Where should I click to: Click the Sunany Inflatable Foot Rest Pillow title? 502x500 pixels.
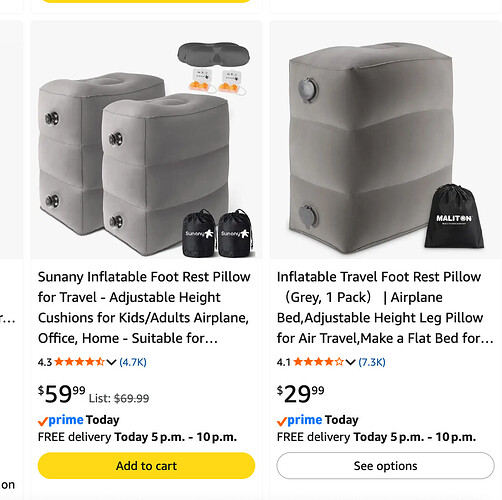click(x=144, y=307)
